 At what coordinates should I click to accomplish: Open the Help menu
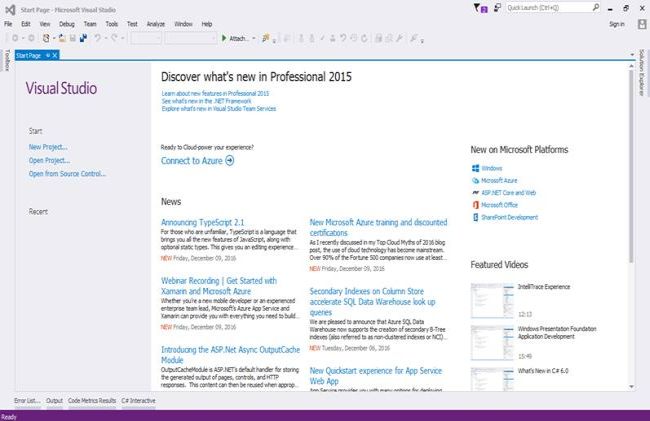pyautogui.click(x=207, y=24)
